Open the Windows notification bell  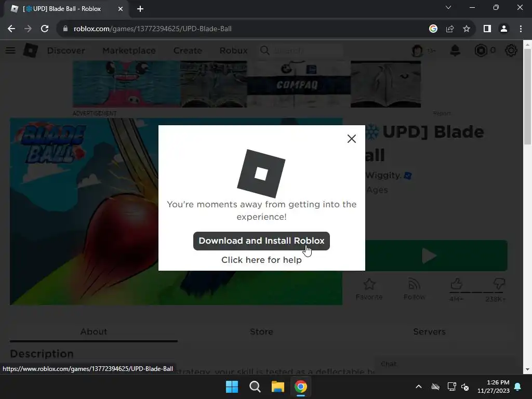[518, 387]
